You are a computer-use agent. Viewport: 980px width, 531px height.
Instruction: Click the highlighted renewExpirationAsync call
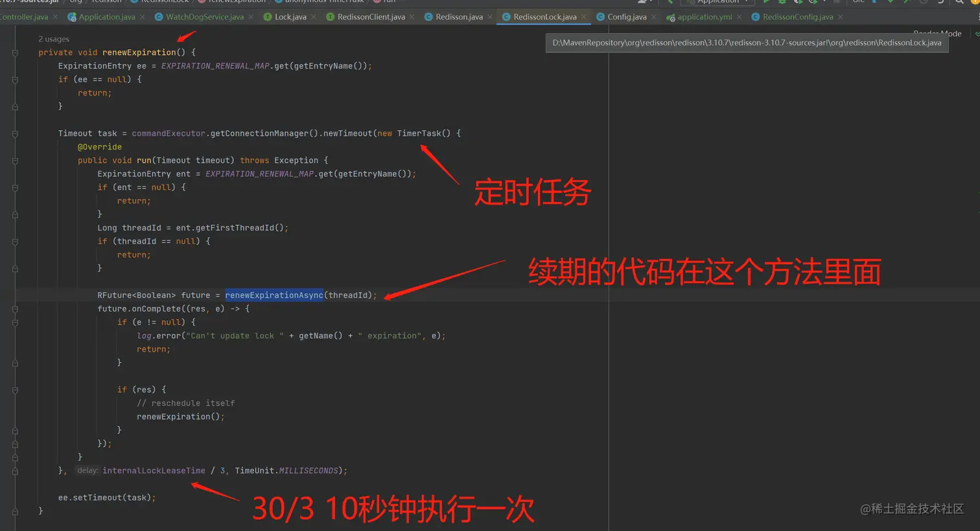(x=274, y=295)
